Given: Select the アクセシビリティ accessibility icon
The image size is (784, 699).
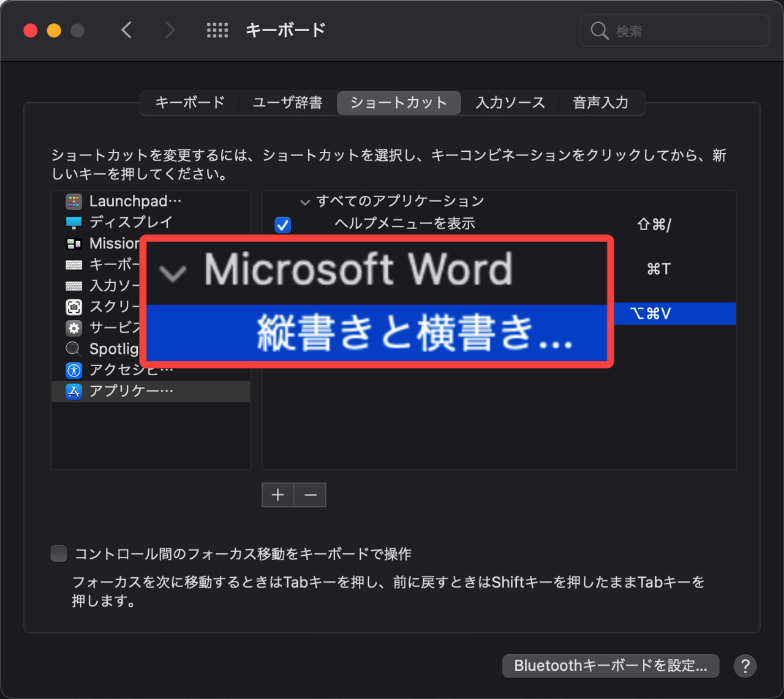Looking at the screenshot, I should click(74, 370).
